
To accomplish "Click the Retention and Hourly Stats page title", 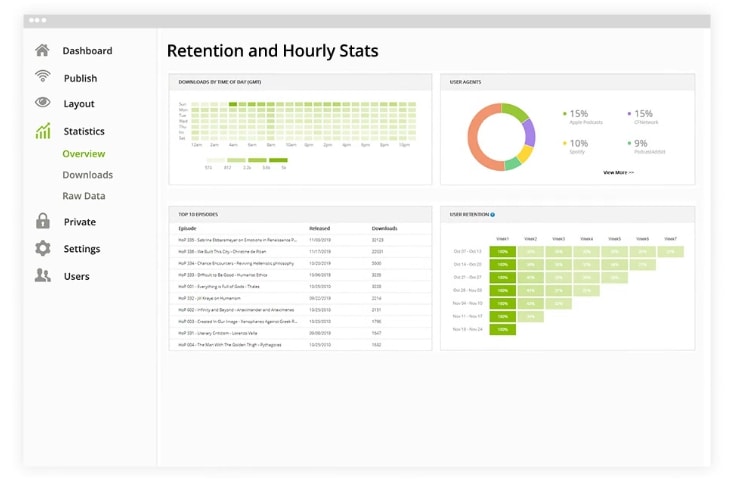I will (273, 51).
